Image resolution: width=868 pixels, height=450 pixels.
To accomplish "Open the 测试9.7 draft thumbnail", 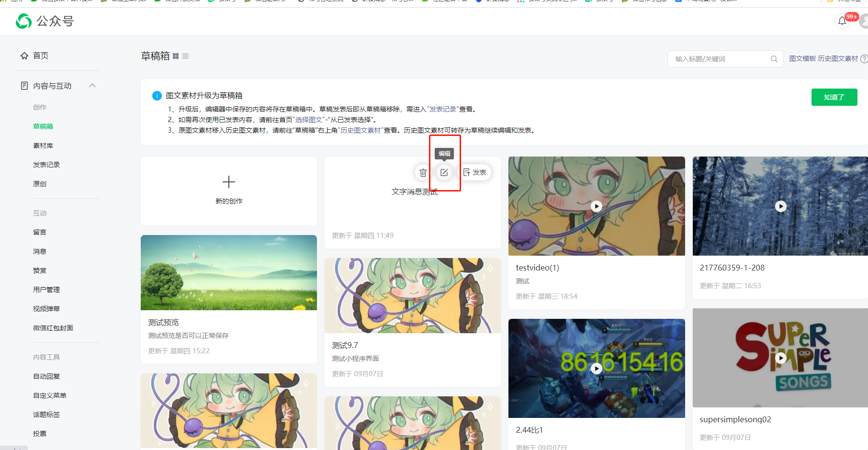I will [413, 295].
